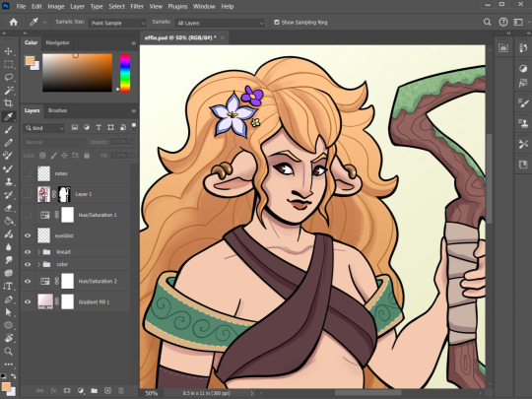The width and height of the screenshot is (532, 399).
Task: Open the Image menu
Action: (56, 7)
